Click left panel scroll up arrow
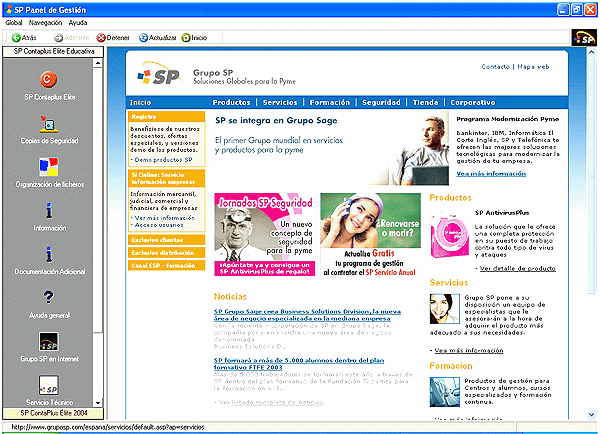The image size is (600, 434). [98, 63]
